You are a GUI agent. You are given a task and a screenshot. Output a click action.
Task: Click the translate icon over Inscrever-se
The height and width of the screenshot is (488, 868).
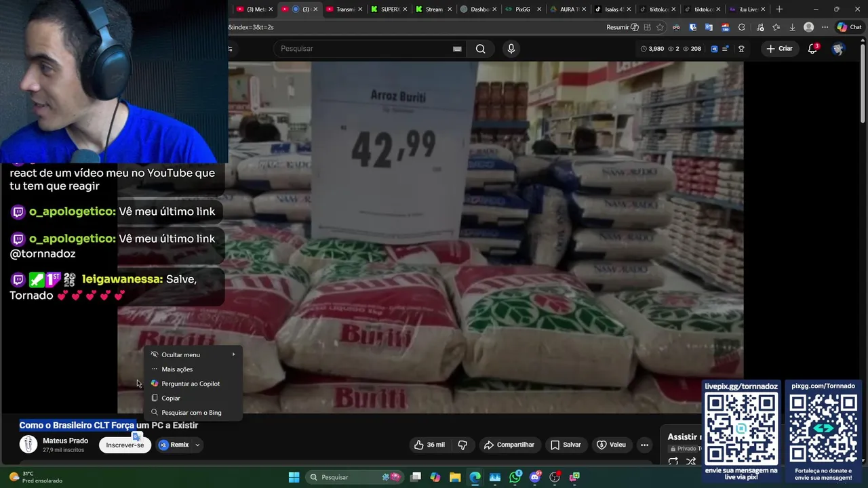coord(137,437)
